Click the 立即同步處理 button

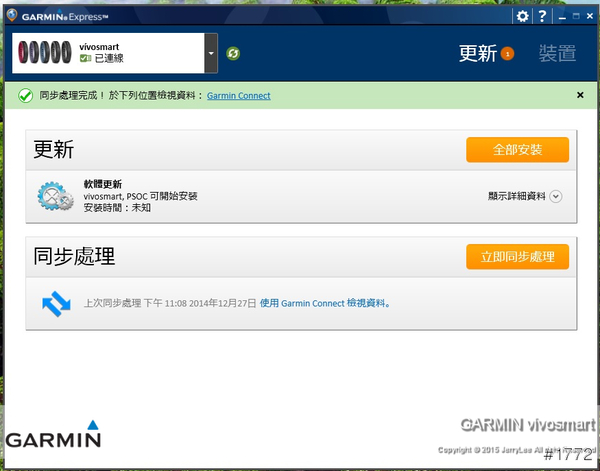(x=517, y=257)
